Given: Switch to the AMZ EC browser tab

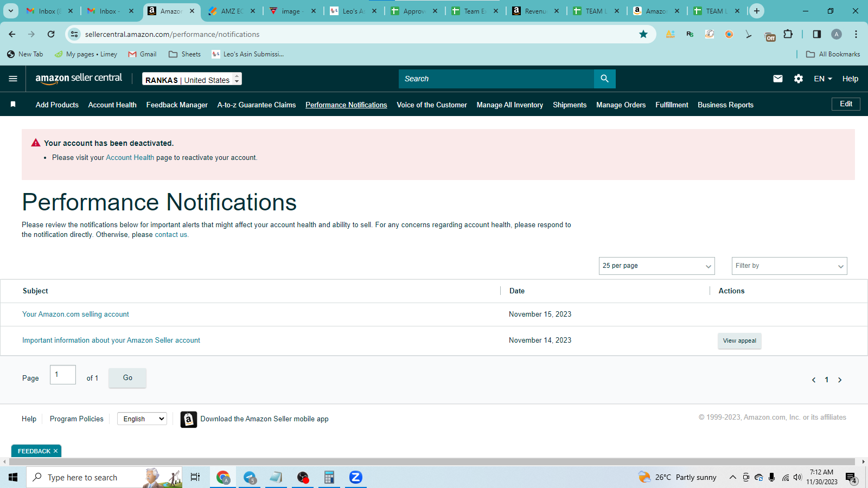Looking at the screenshot, I should point(232,11).
